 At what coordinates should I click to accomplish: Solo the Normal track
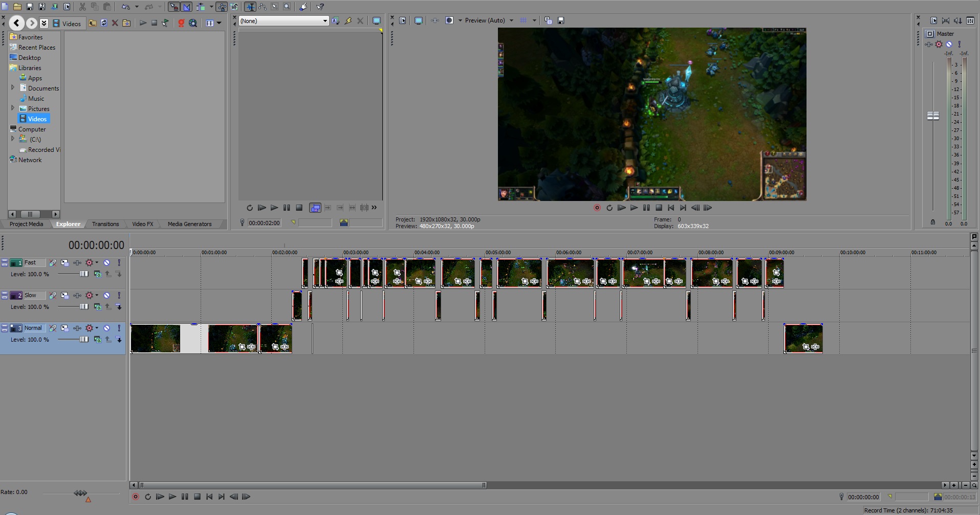119,328
